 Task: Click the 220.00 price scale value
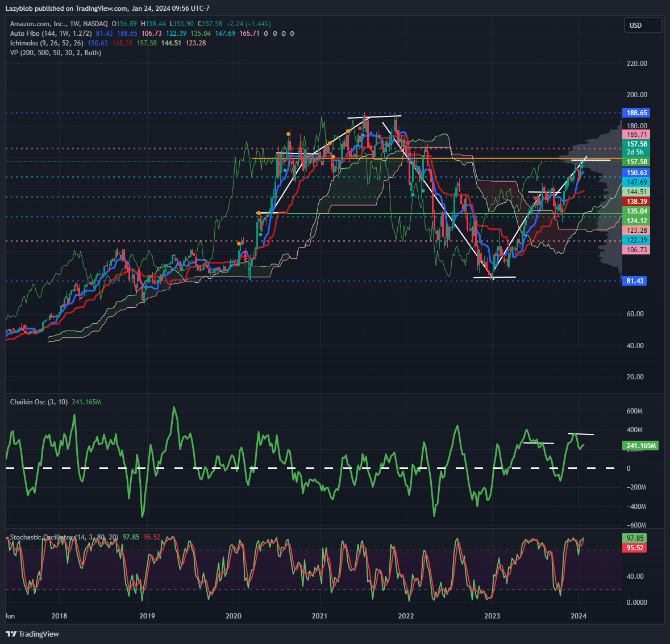[636, 63]
